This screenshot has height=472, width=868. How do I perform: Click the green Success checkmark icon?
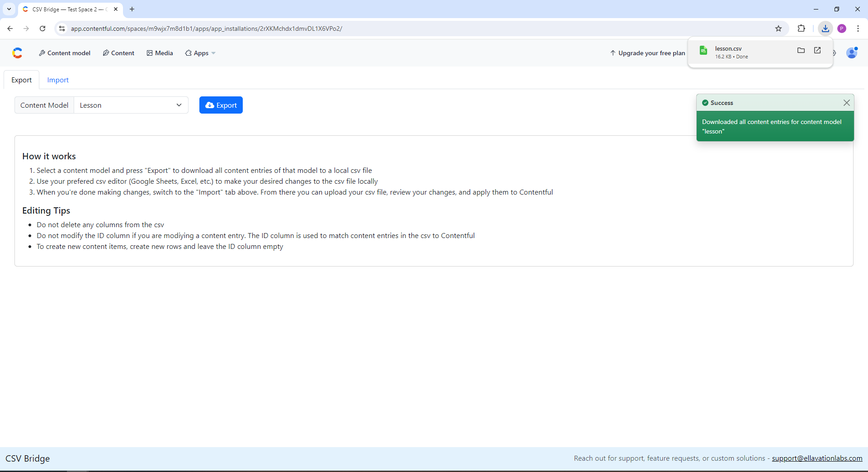click(705, 103)
